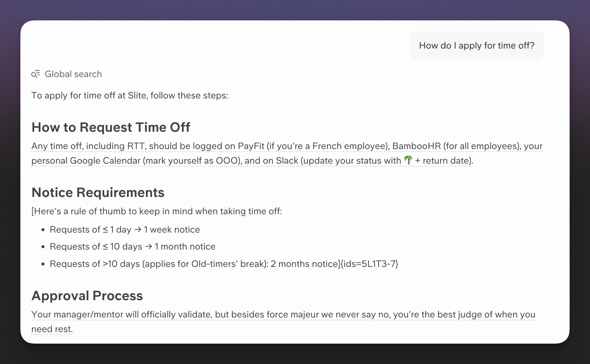Click the '1 week notice' bullet item
Image resolution: width=590 pixels, height=364 pixels.
(125, 230)
